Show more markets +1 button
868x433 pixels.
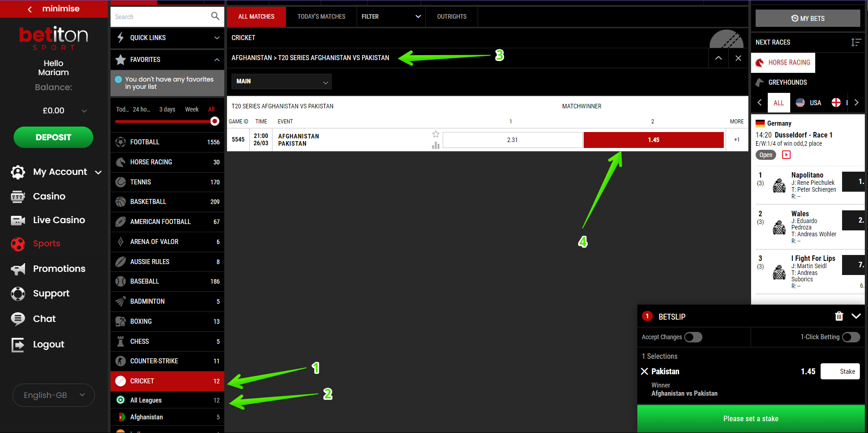pyautogui.click(x=737, y=140)
